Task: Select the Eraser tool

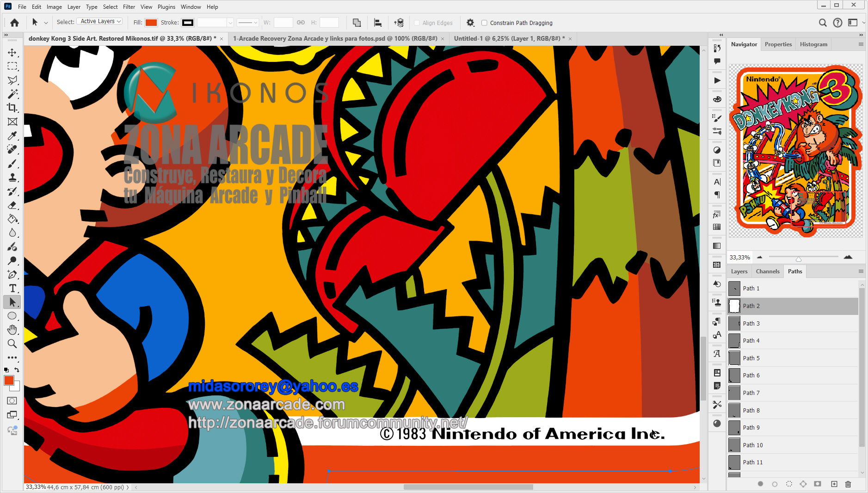Action: point(12,205)
